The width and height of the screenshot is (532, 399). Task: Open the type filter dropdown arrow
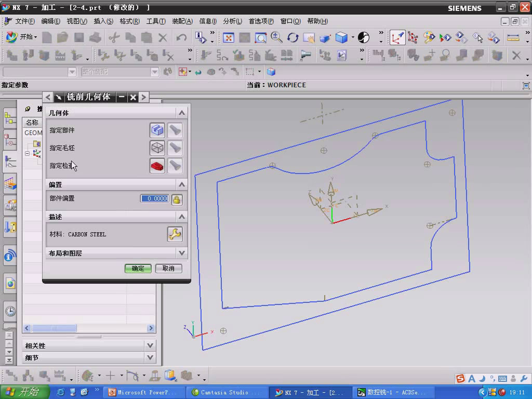pos(72,72)
